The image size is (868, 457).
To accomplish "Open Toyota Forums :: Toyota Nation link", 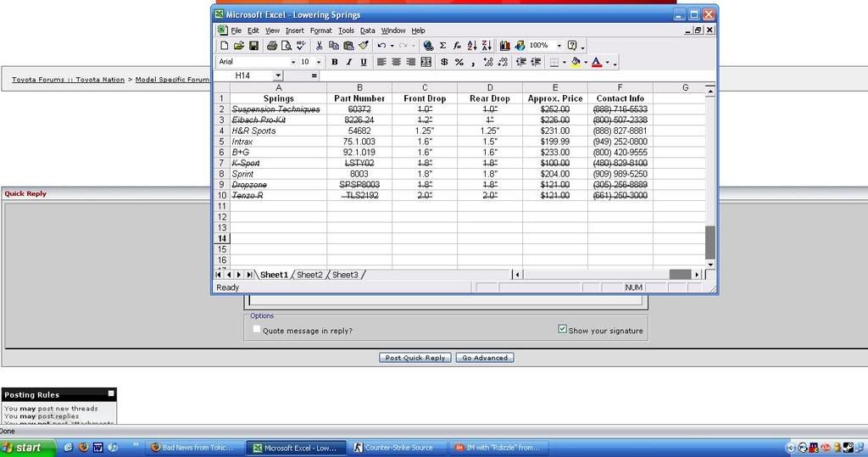I will [68, 80].
